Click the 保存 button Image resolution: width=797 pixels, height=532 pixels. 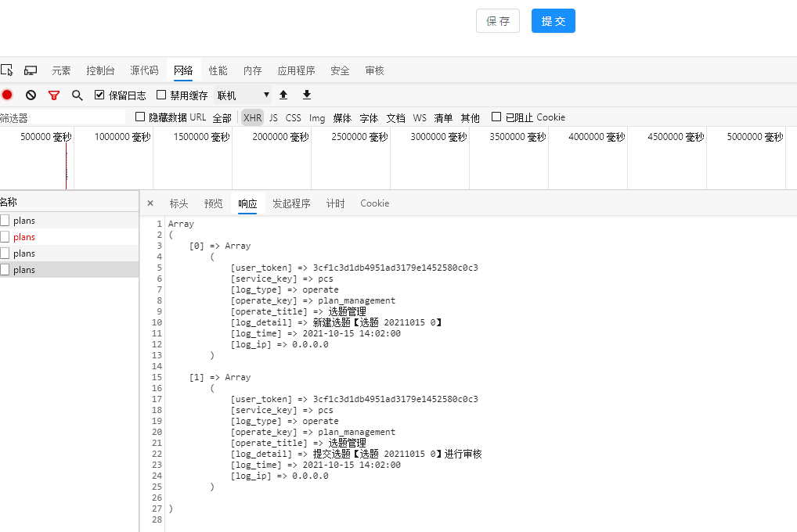(x=497, y=21)
